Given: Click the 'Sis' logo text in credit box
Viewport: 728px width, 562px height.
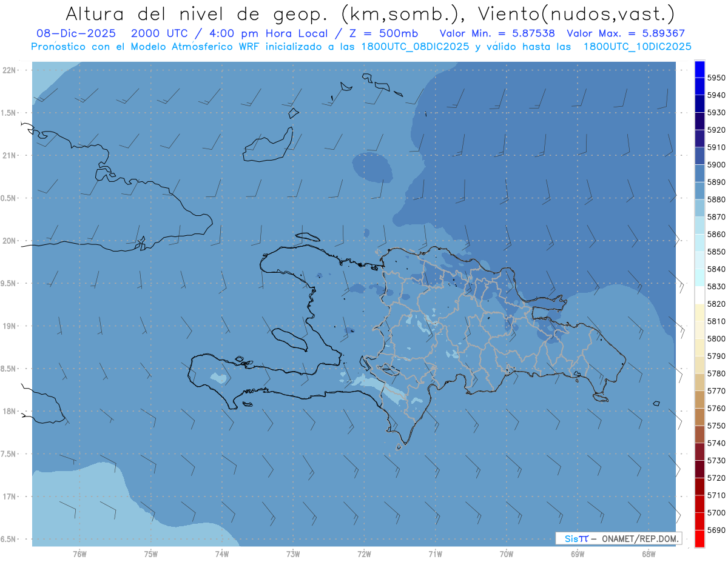Looking at the screenshot, I should (x=571, y=538).
